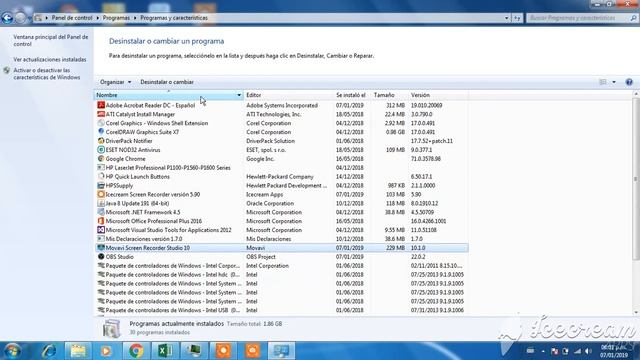
Task: Select HP LaserJet Professional P1100-P1560-P1600 Series
Action: click(282, 168)
